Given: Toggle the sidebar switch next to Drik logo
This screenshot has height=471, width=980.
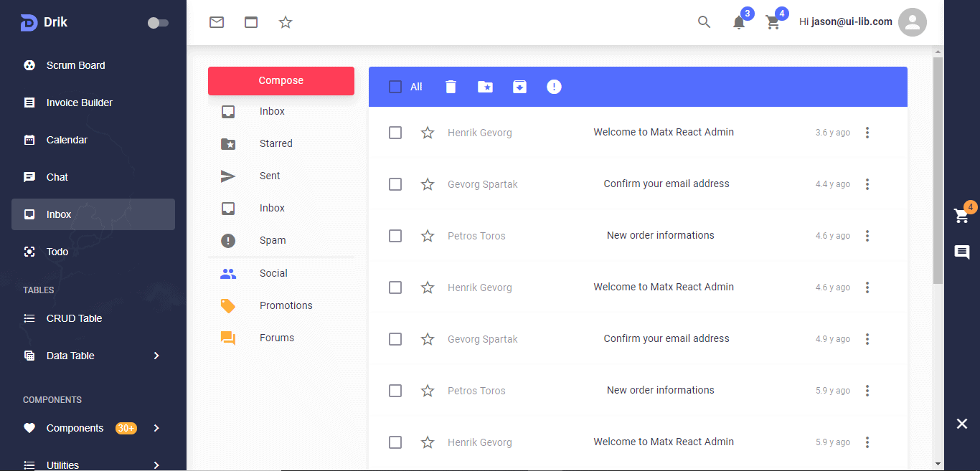Looking at the screenshot, I should [x=158, y=23].
